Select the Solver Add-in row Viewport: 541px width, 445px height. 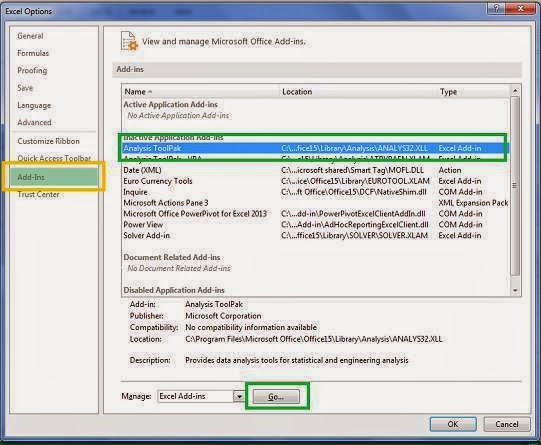click(316, 236)
